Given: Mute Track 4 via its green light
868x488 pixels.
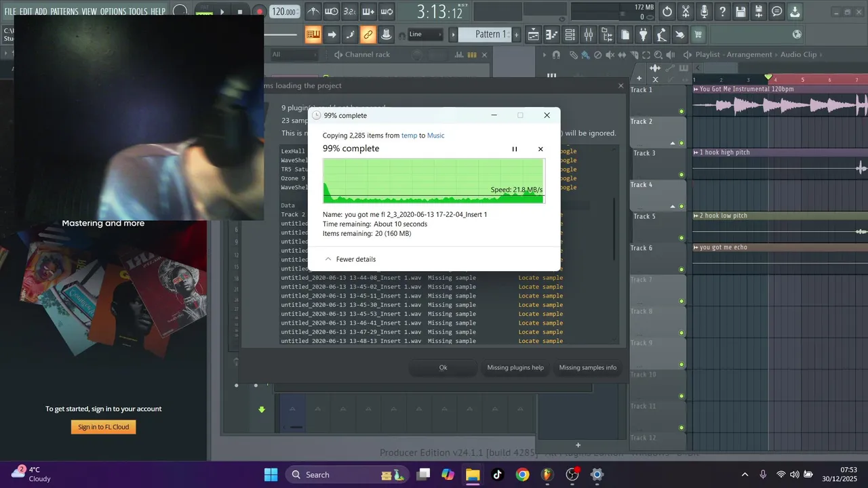Looking at the screenshot, I should pos(682,206).
